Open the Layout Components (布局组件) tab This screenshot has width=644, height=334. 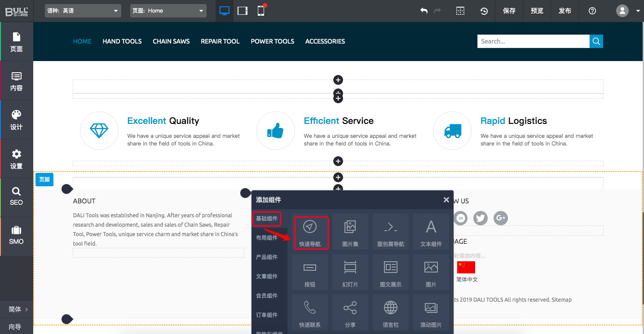coord(267,238)
